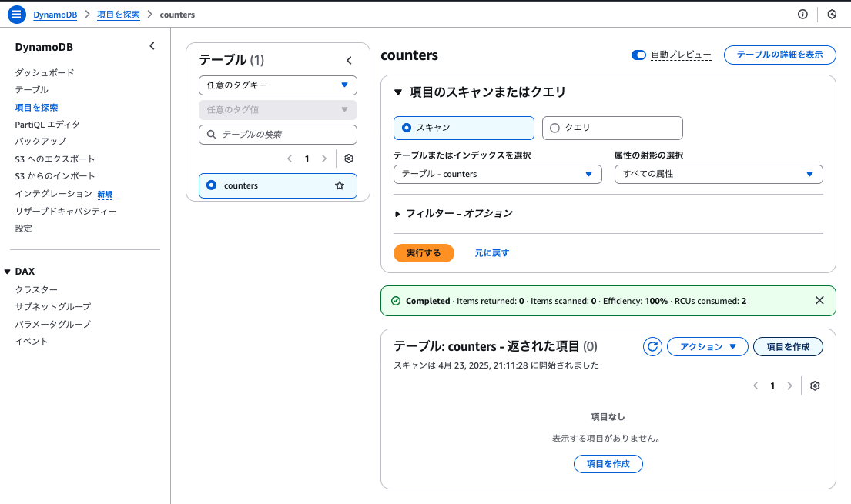Open ダッシュボード in sidebar
The height and width of the screenshot is (504, 851).
45,72
